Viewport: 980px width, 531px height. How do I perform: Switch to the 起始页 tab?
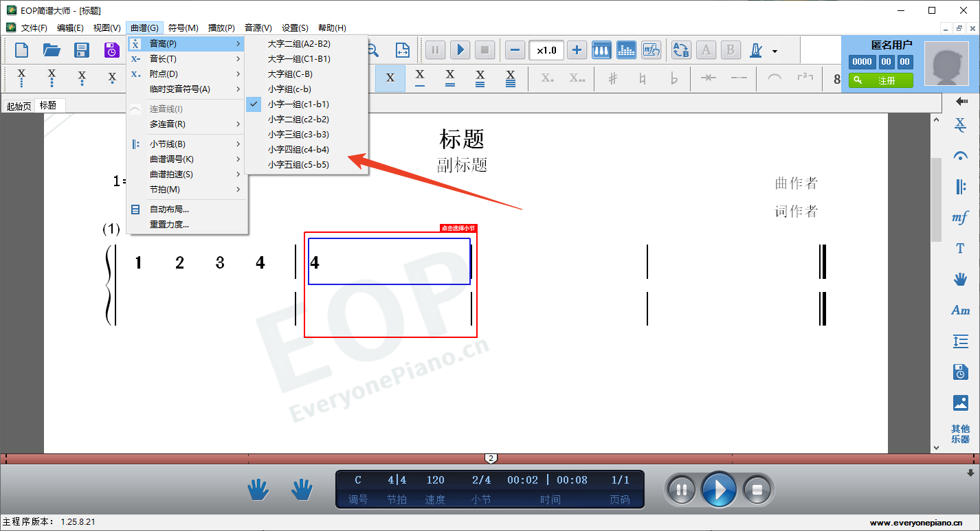click(19, 106)
